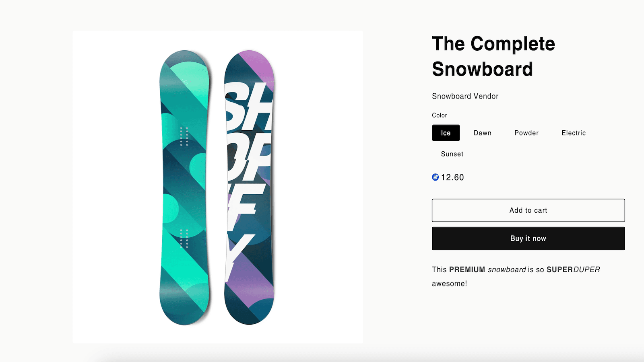
Task: Click the Snowboard Vendor name
Action: [465, 96]
